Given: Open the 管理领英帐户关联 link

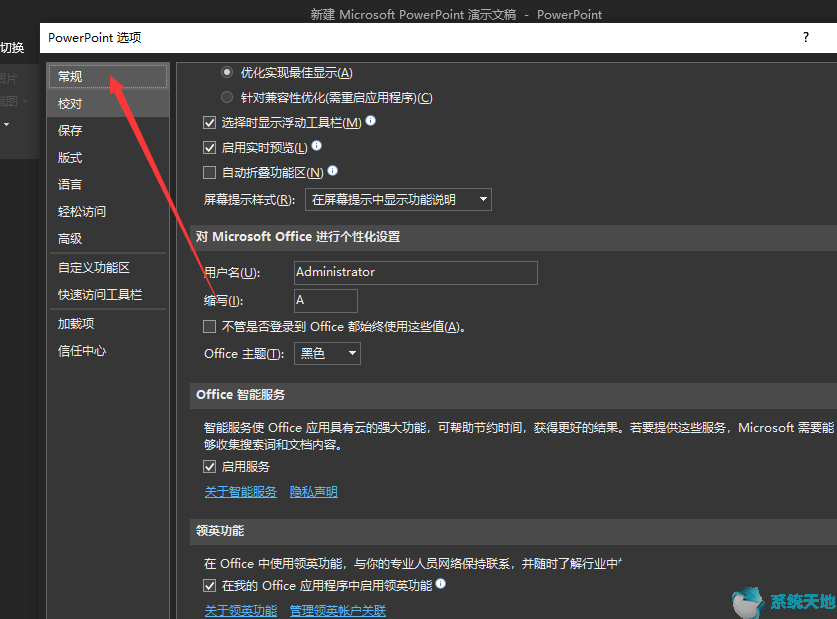Looking at the screenshot, I should point(338,610).
